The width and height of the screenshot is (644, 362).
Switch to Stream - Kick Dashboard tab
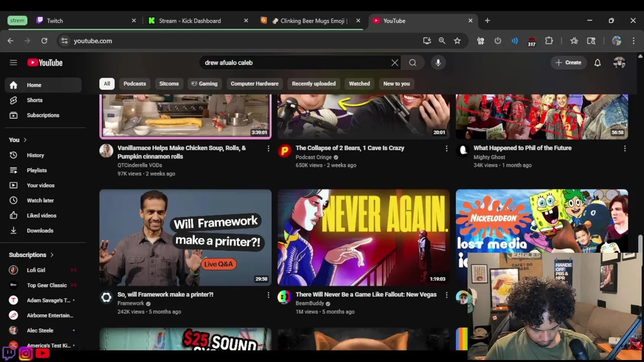pos(198,21)
